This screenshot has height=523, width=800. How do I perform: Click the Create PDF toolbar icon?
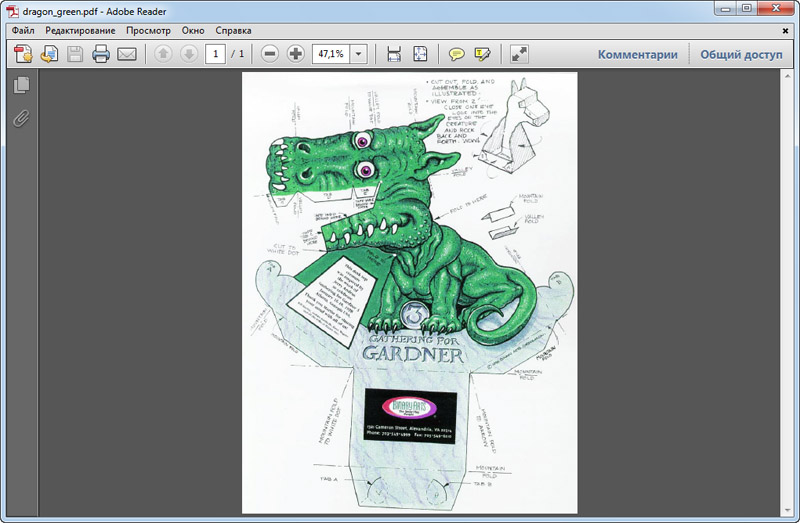23,54
